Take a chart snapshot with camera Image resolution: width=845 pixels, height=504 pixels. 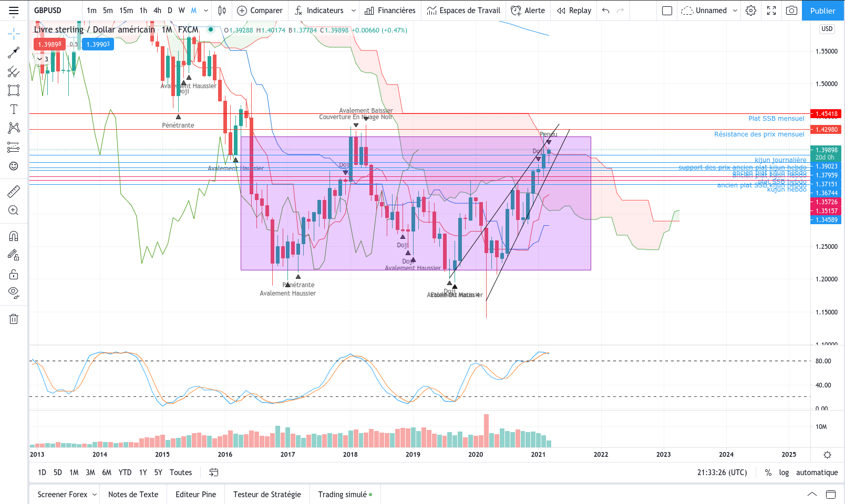point(791,10)
